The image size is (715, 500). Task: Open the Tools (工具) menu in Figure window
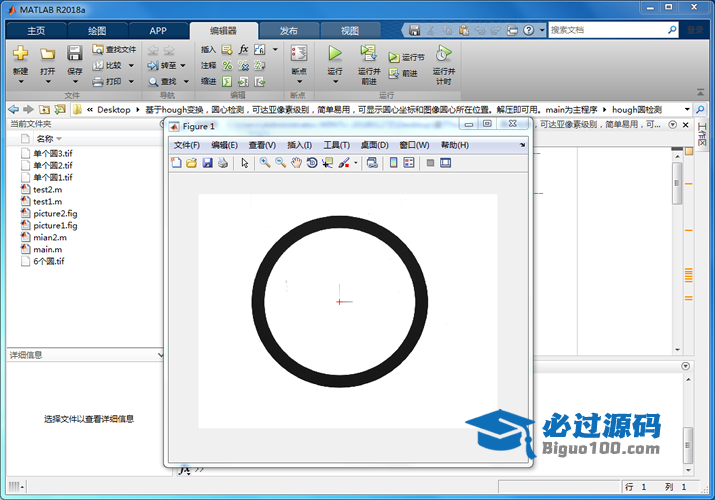point(336,145)
